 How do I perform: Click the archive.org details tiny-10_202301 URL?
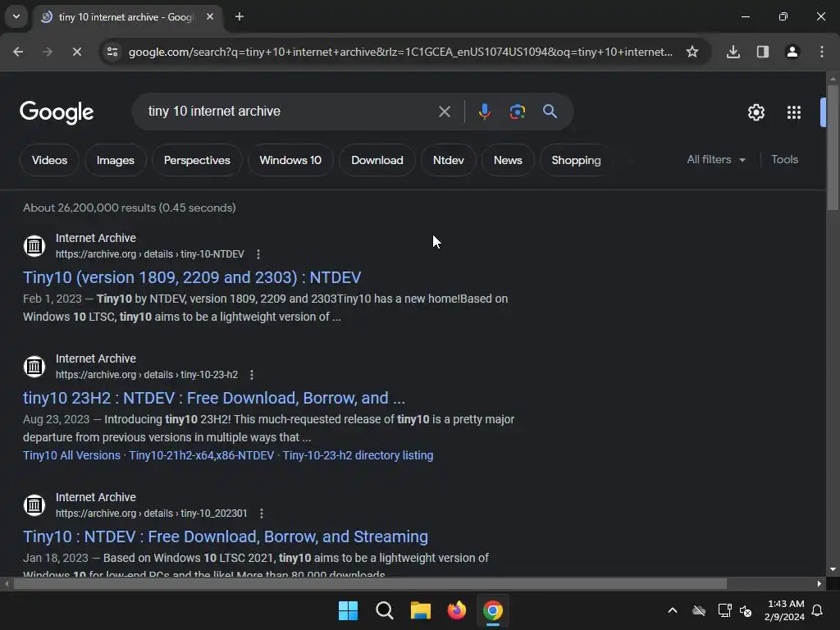[x=152, y=514]
